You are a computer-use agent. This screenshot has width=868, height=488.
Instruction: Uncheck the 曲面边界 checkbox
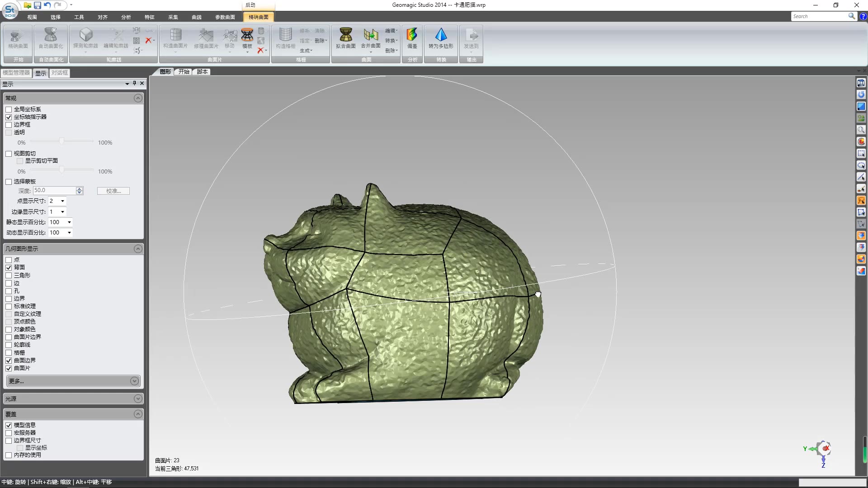(x=9, y=361)
